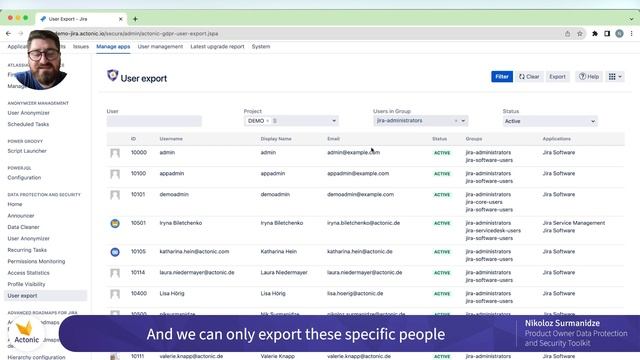This screenshot has width=640, height=360.
Task: Open the System tab
Action: (x=261, y=47)
